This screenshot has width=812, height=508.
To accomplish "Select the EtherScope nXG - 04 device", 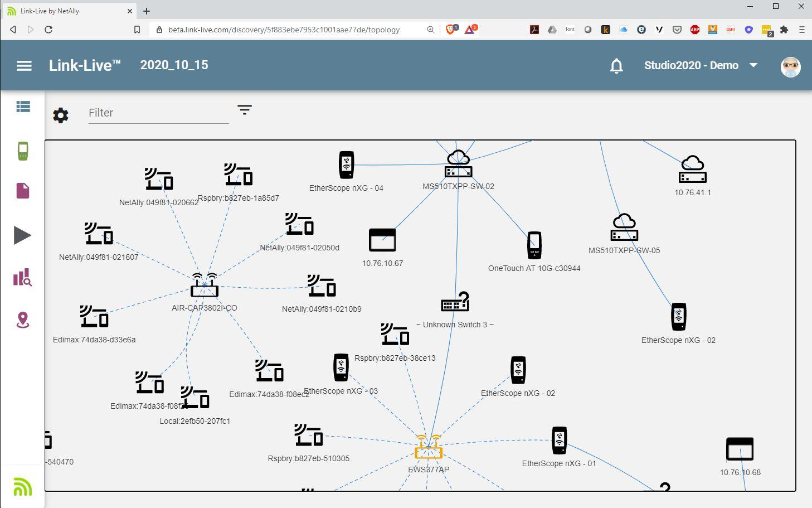I will pos(346,165).
